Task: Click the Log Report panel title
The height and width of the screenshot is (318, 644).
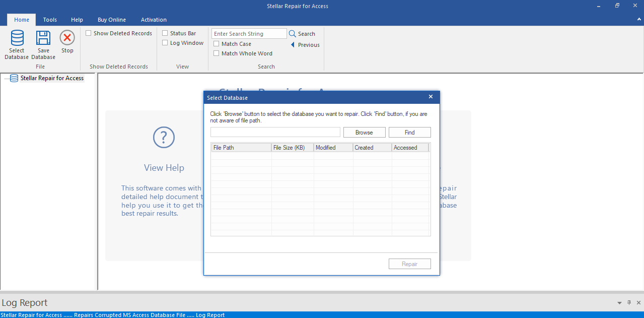Action: pyautogui.click(x=25, y=303)
